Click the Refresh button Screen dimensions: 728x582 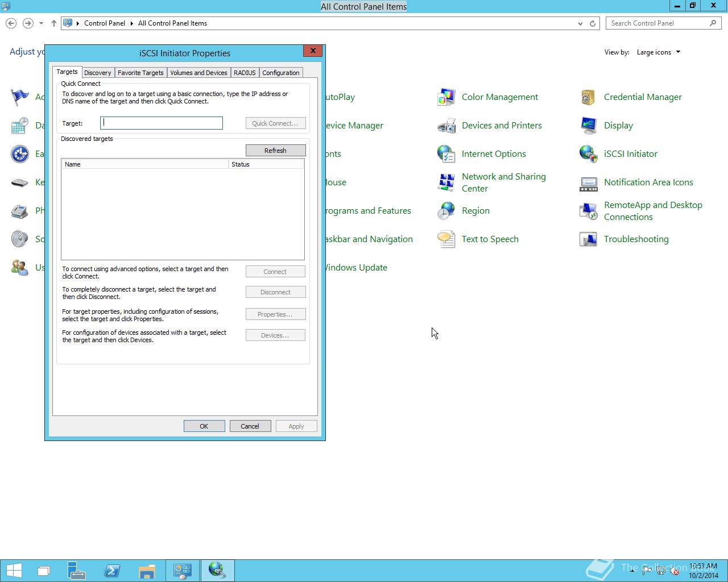275,151
